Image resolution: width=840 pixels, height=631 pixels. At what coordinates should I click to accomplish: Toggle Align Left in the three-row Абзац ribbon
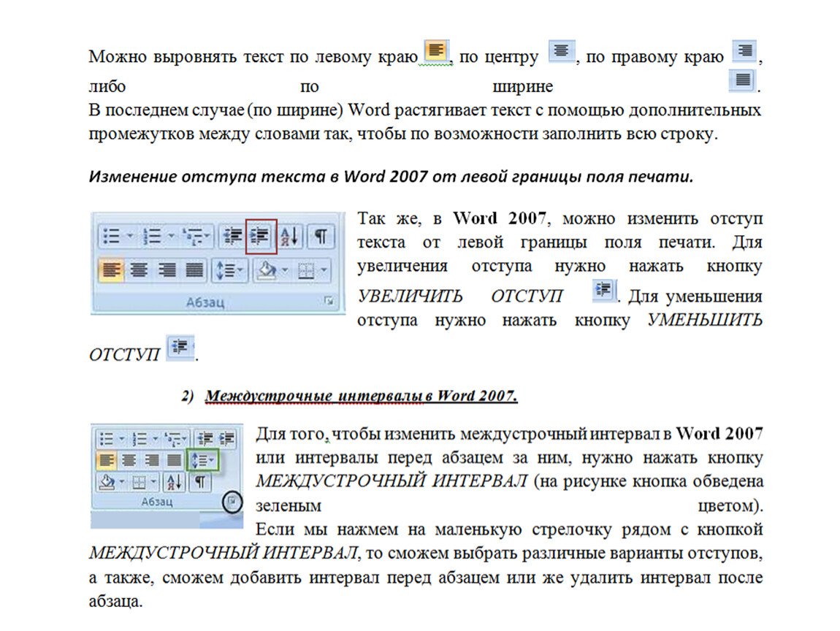pos(106,460)
